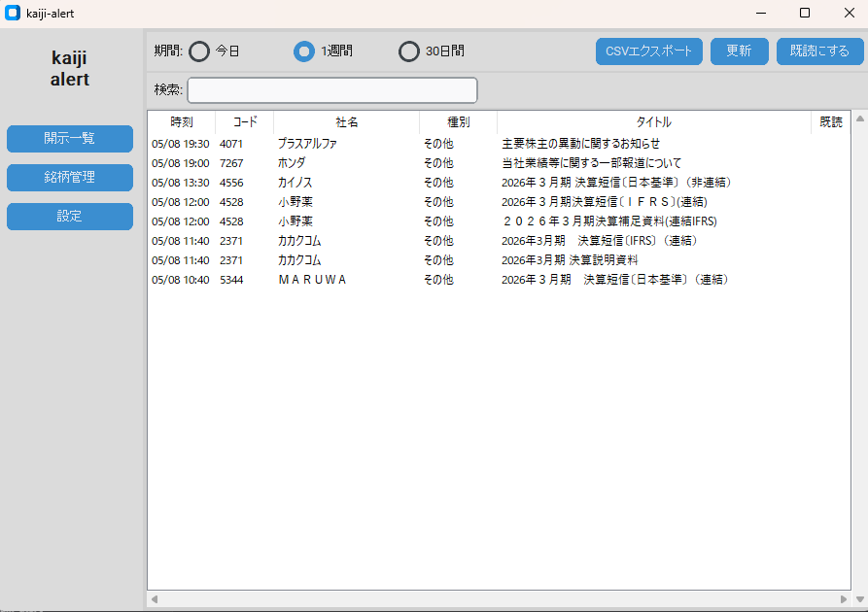Select the プラスアルファ 4071 disclosure row
Viewport: 868px width, 612px height.
tap(499, 144)
